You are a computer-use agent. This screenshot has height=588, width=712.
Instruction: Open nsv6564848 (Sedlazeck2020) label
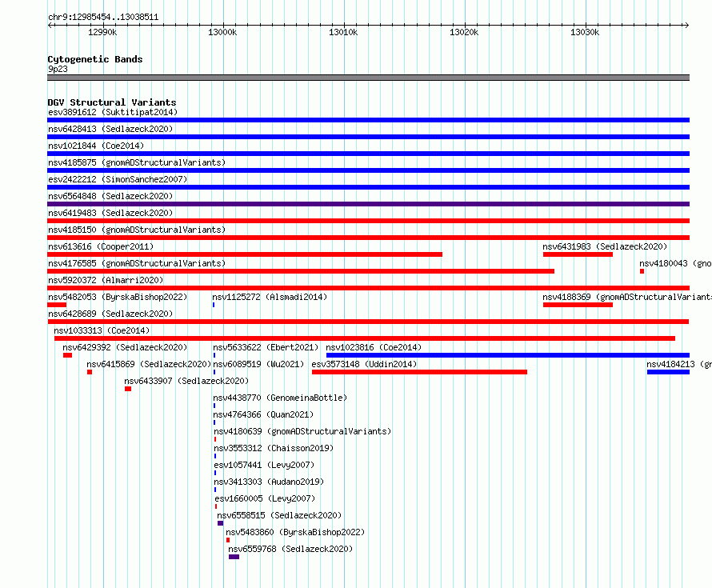pos(110,196)
